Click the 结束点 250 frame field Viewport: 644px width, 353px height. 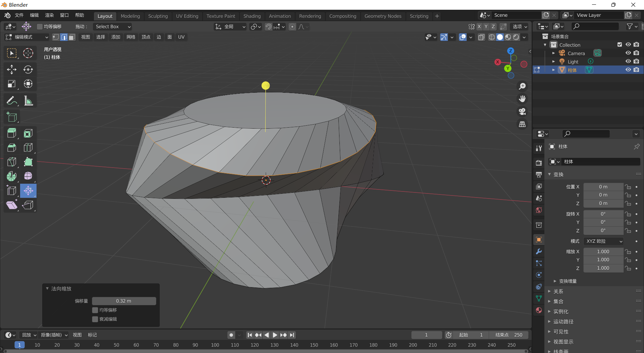[508, 335]
